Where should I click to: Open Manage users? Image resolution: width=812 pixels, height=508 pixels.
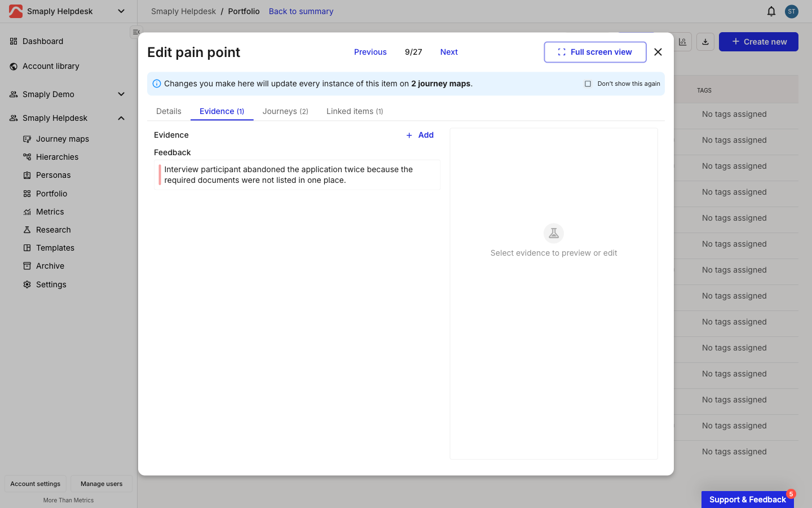(101, 484)
